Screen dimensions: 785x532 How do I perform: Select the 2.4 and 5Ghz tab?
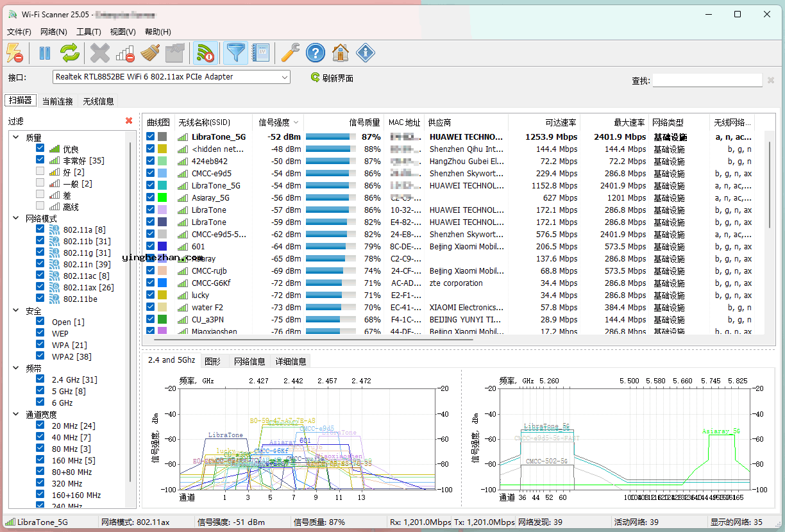tap(171, 360)
